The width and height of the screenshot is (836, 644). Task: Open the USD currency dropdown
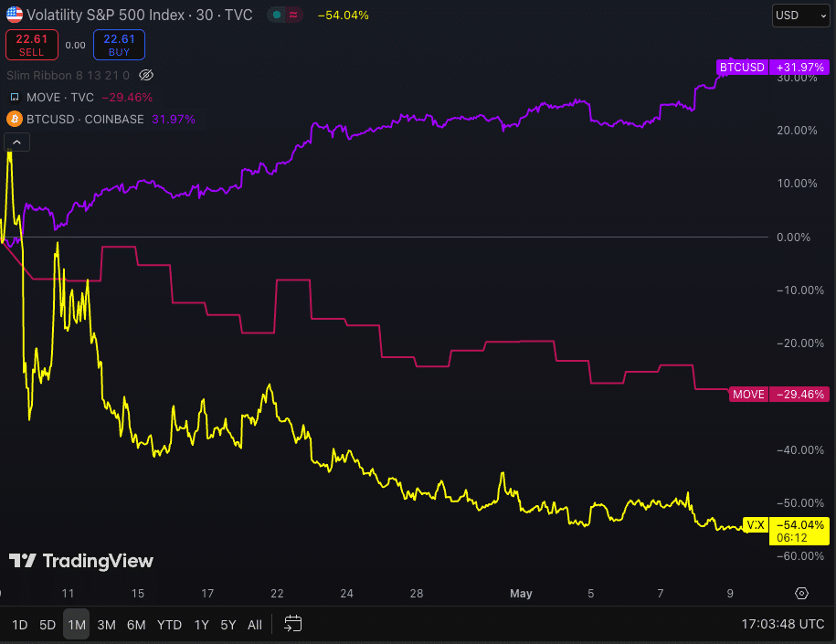tap(800, 16)
